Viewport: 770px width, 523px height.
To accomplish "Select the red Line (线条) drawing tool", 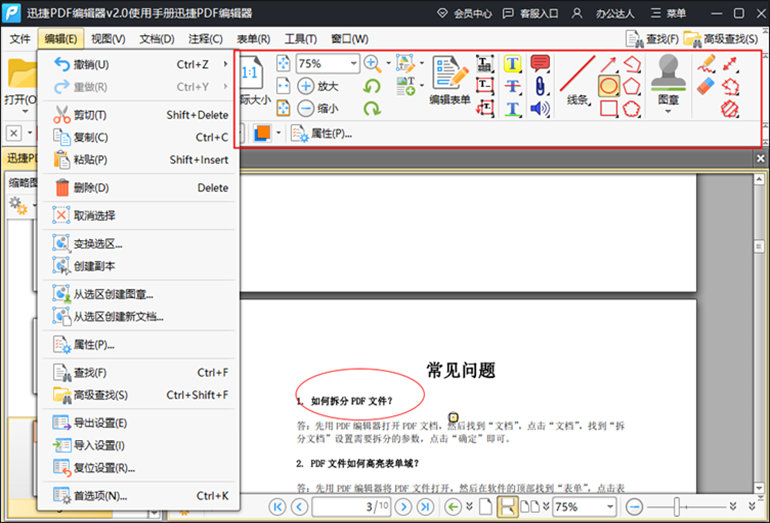I will 578,81.
